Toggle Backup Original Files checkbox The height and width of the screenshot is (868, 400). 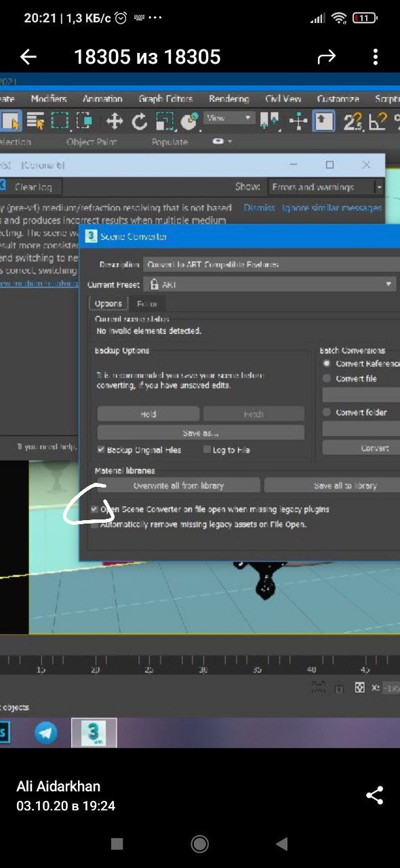coord(101,450)
